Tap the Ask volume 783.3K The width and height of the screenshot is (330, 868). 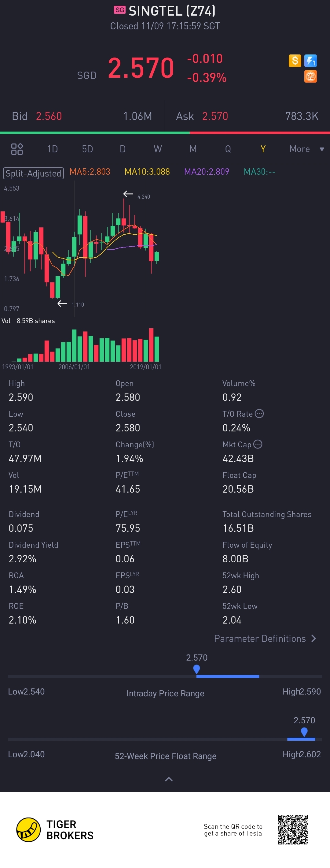pyautogui.click(x=302, y=116)
